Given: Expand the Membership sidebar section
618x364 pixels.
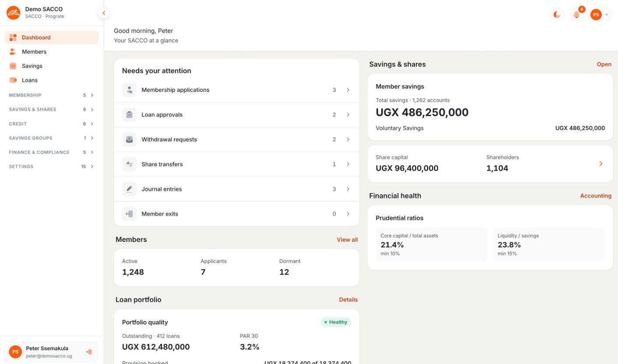Looking at the screenshot, I should [51, 95].
